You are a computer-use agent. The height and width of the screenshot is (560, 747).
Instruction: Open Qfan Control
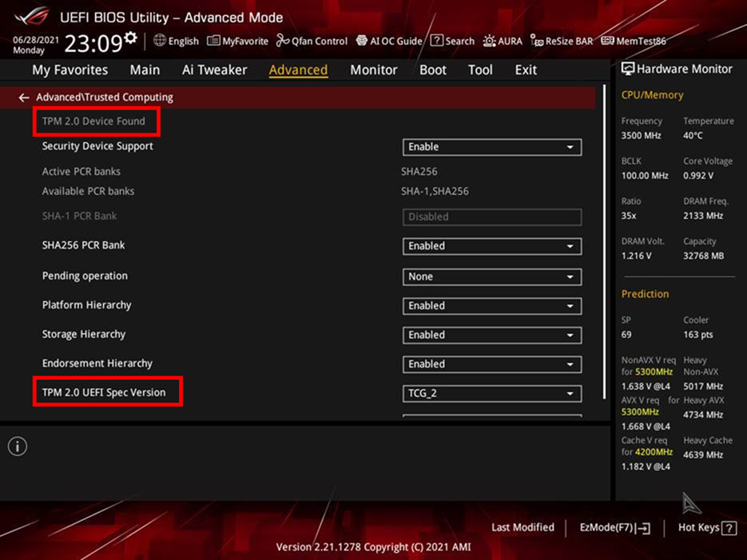[312, 41]
